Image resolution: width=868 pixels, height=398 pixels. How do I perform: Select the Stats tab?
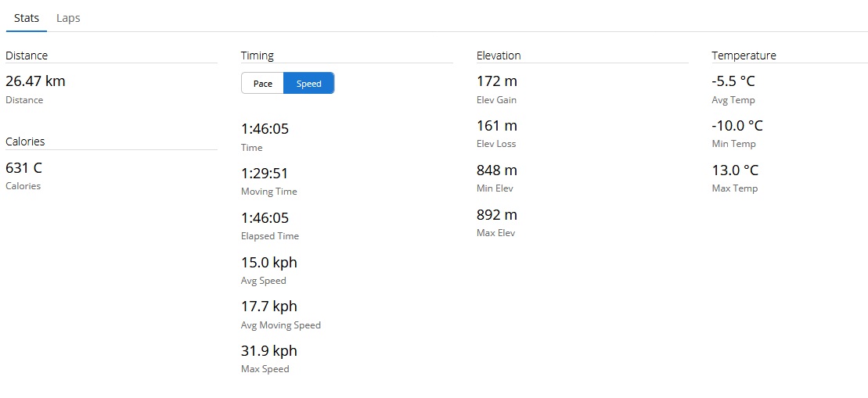pyautogui.click(x=27, y=18)
